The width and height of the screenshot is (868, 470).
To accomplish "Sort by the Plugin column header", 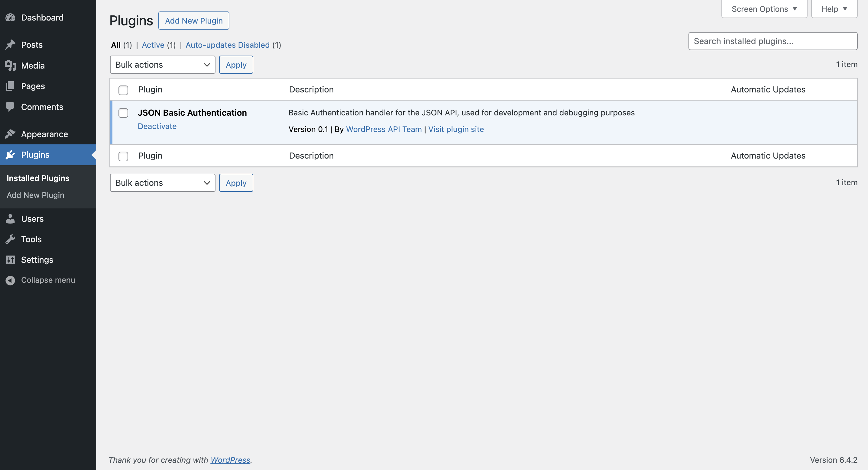I will [150, 89].
